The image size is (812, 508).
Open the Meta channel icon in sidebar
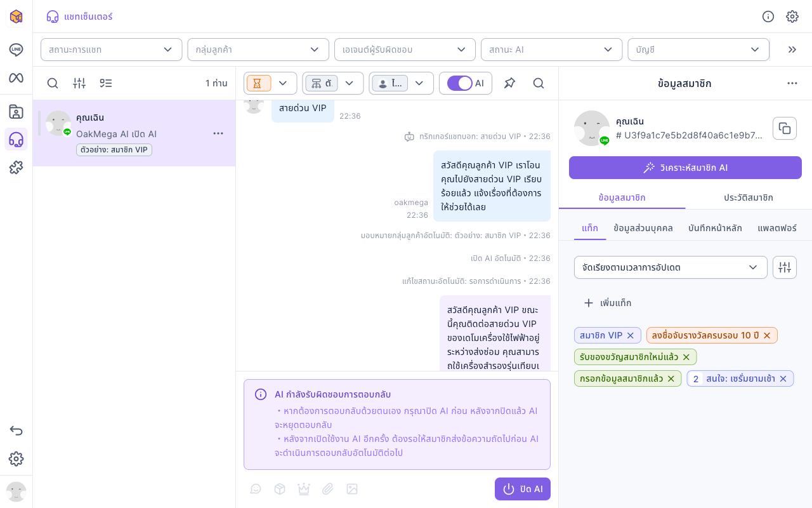[x=16, y=78]
